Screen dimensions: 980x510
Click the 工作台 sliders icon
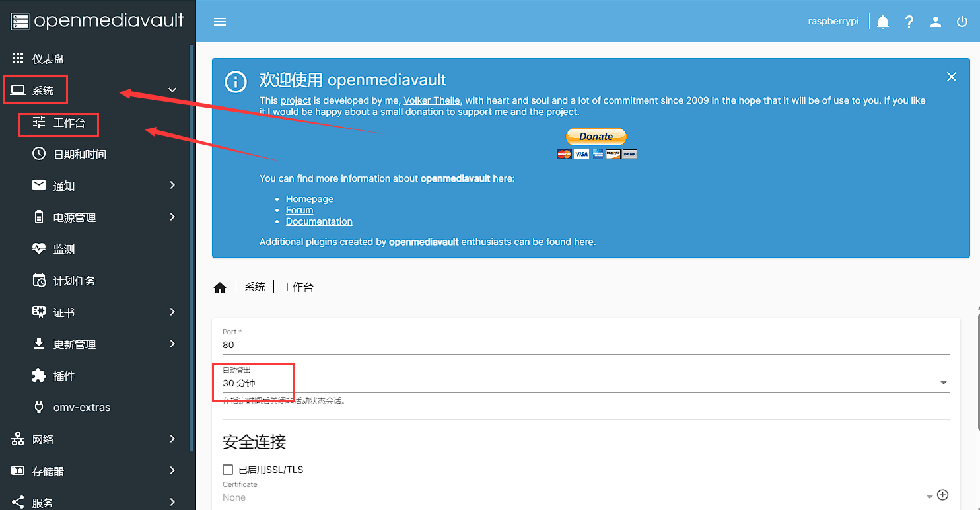39,122
